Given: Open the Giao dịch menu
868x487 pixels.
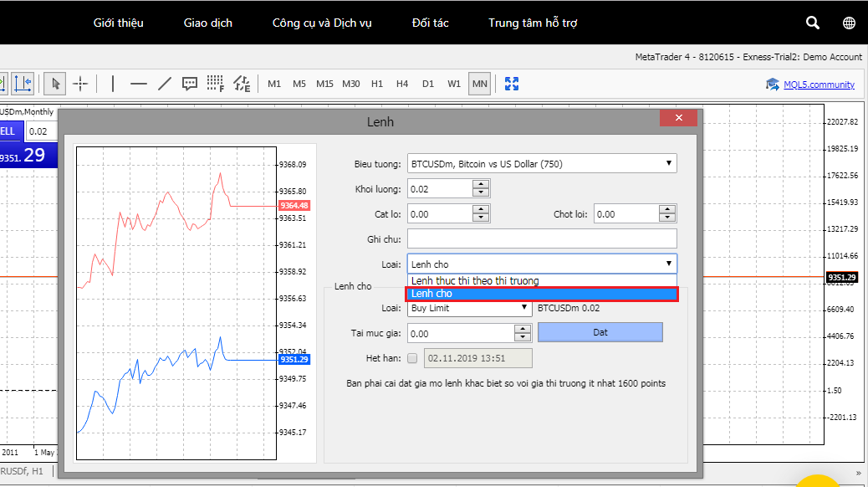Looking at the screenshot, I should pos(208,23).
